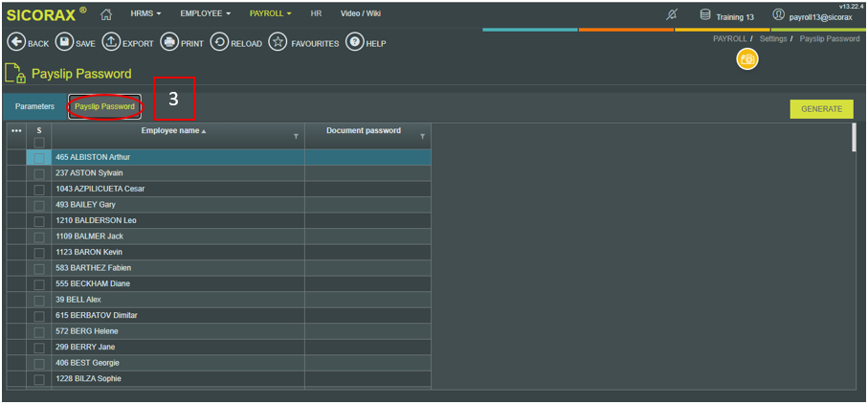
Task: Click the Home icon in top navigation
Action: 106,14
